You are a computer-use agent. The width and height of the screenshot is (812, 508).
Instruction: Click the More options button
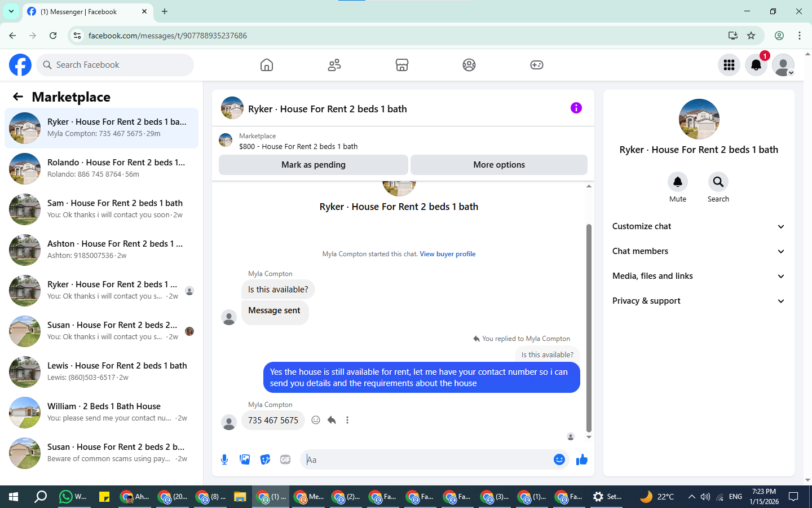click(x=499, y=165)
